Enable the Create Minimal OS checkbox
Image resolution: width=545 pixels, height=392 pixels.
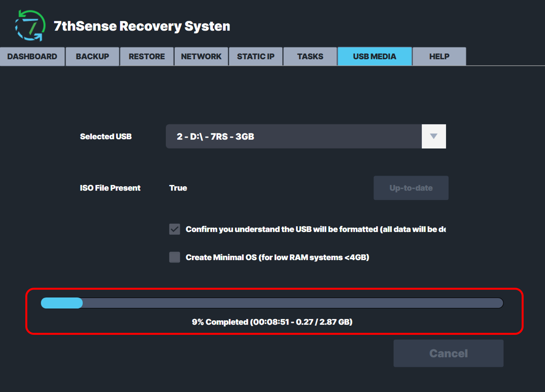pos(174,257)
